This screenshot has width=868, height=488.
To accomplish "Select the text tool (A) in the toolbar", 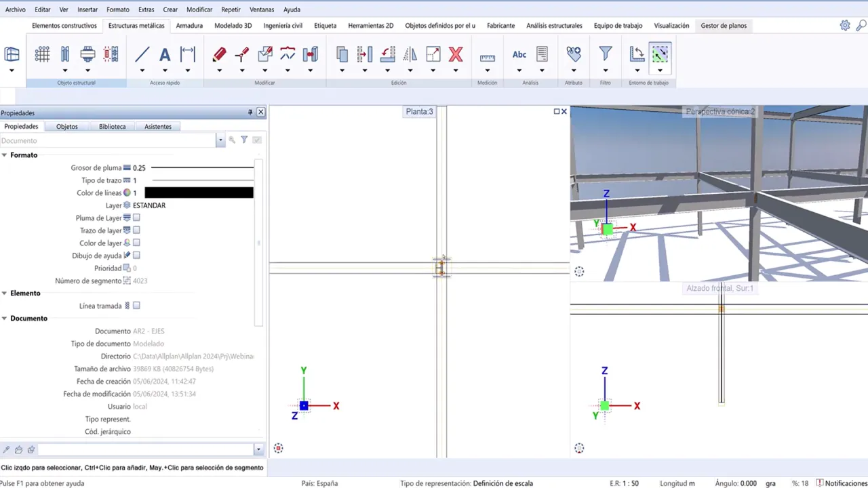I will tap(165, 54).
